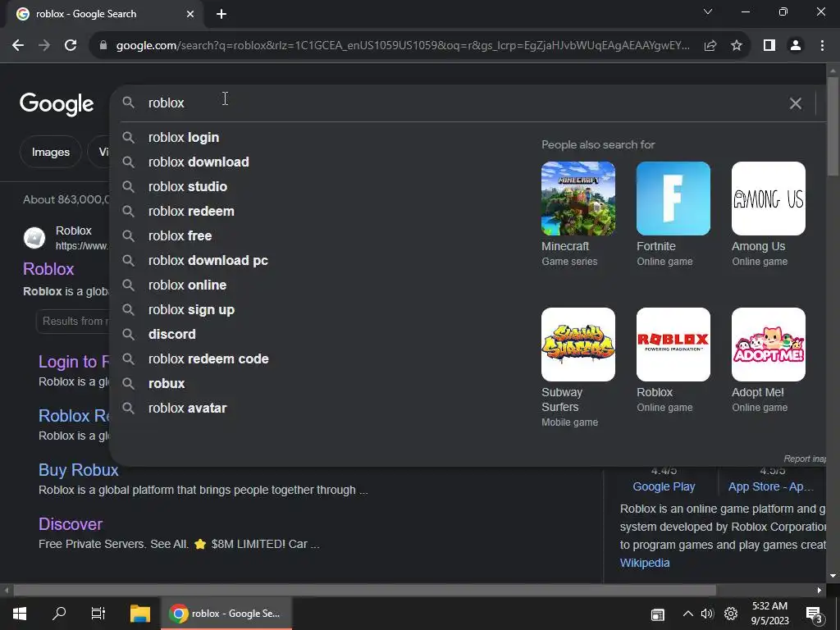This screenshot has width=840, height=630.
Task: Open the news widget tray icon
Action: point(657,614)
